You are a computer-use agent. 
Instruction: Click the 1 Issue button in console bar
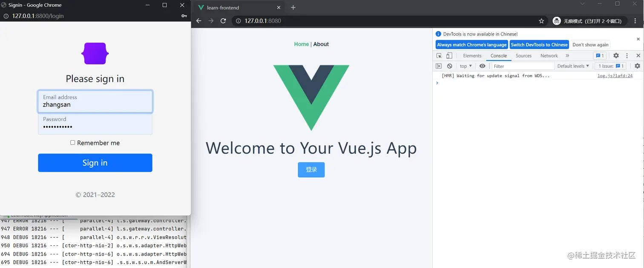[611, 66]
